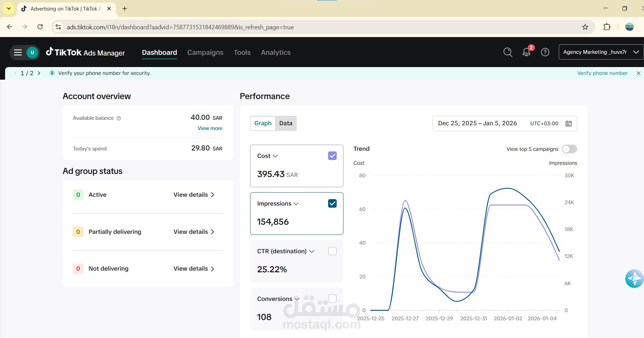Click the 108 conversions value
The height and width of the screenshot is (338, 644).
click(x=264, y=317)
